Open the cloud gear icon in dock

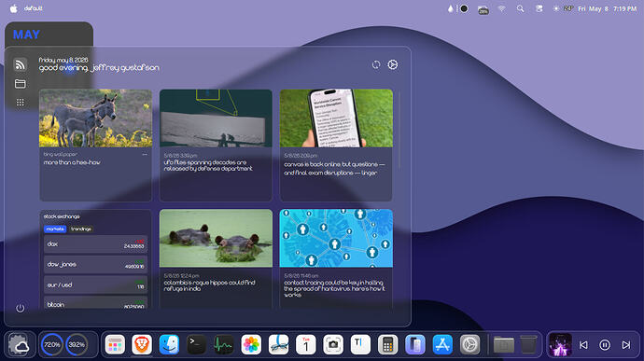click(19, 345)
